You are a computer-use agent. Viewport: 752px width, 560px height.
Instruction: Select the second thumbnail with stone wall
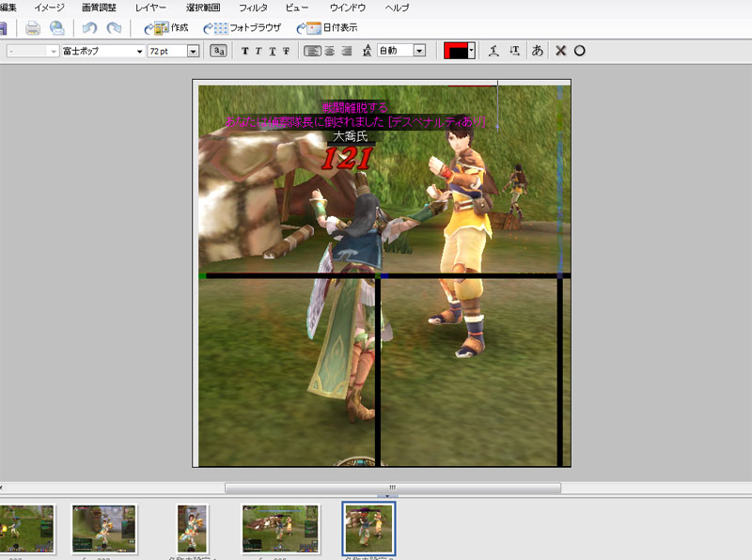tap(104, 529)
